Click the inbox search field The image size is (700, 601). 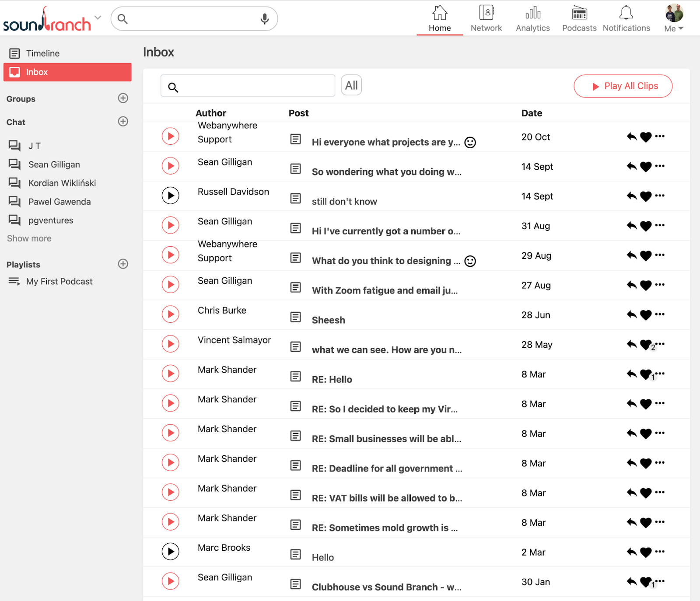[x=248, y=86]
